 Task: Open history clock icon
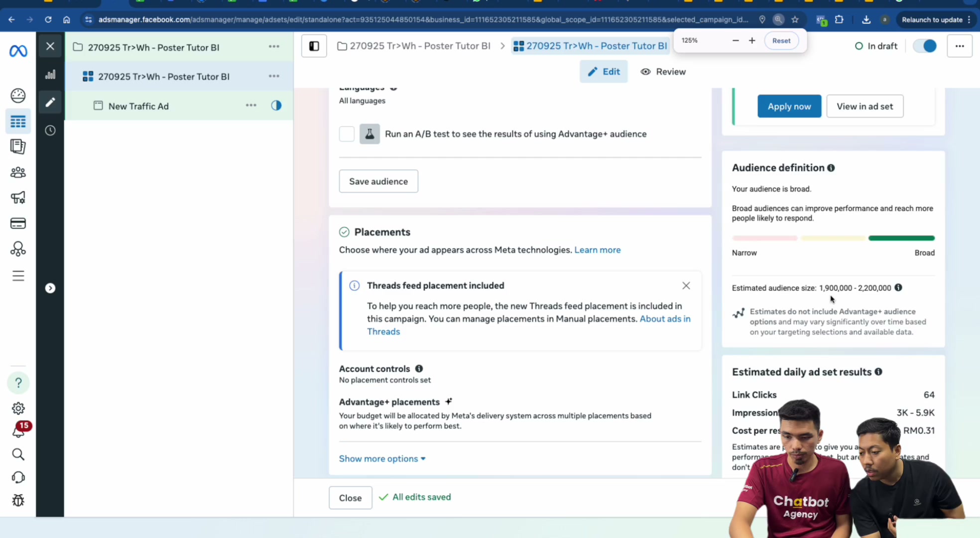[50, 131]
